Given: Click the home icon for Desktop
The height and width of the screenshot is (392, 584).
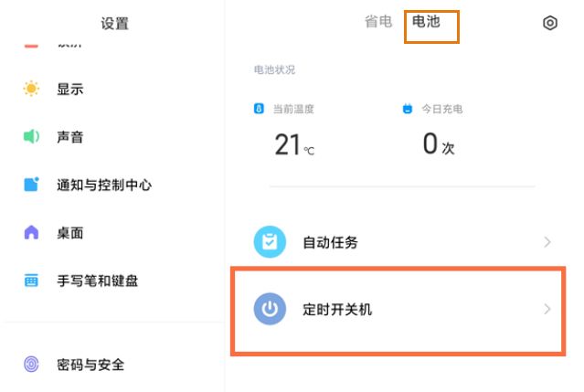Looking at the screenshot, I should coord(32,233).
